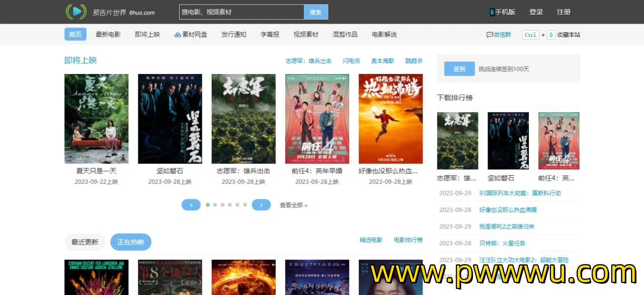Open the 发行通知 navigation item

coord(234,35)
